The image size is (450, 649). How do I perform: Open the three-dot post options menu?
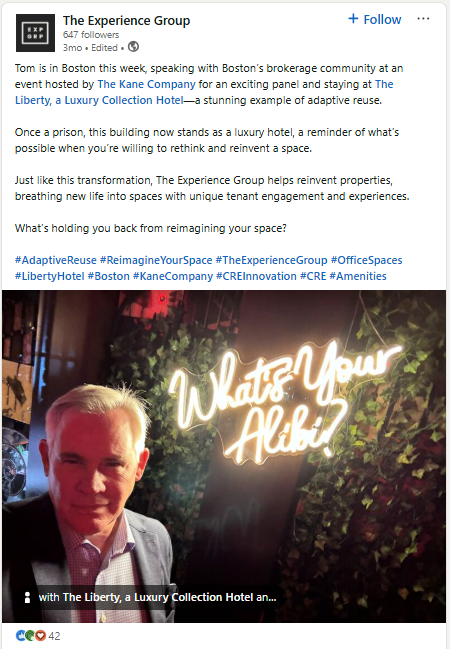click(423, 19)
